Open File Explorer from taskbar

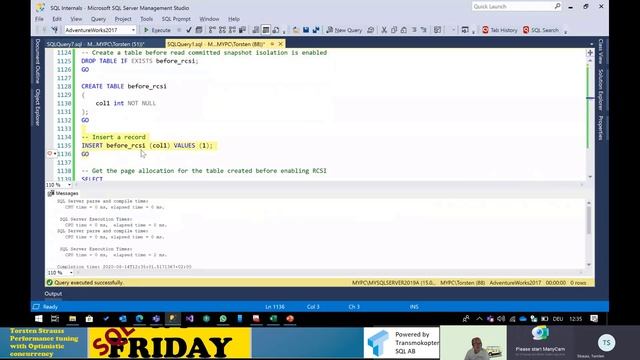pos(72,319)
